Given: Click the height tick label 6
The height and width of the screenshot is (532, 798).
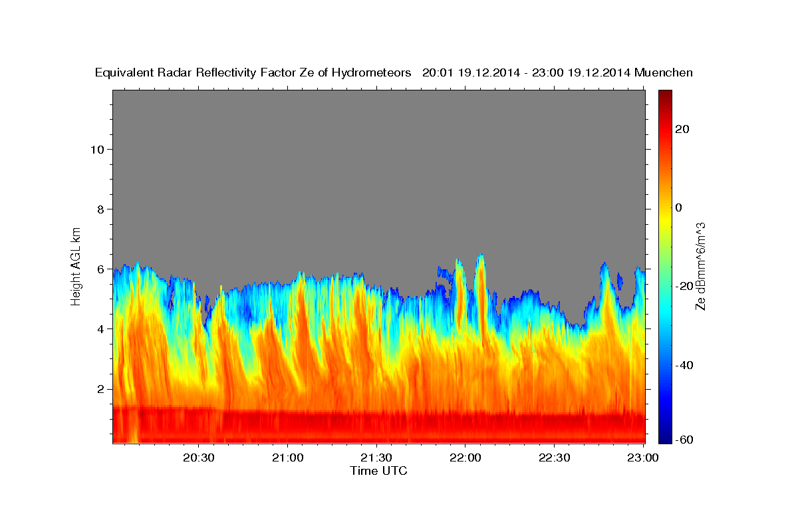Looking at the screenshot, I should 99,269.
